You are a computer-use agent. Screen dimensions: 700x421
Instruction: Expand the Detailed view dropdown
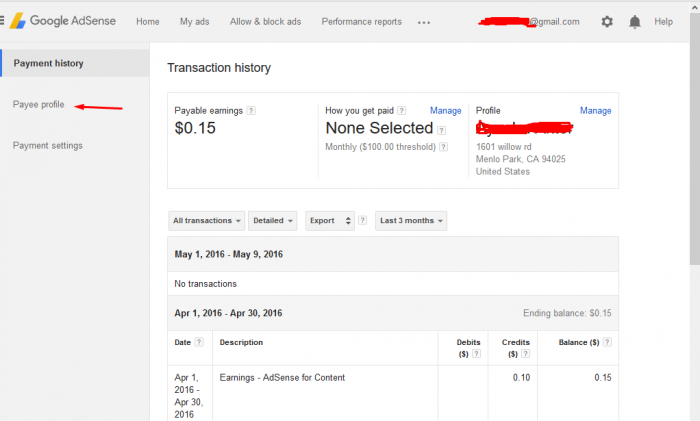coord(273,220)
